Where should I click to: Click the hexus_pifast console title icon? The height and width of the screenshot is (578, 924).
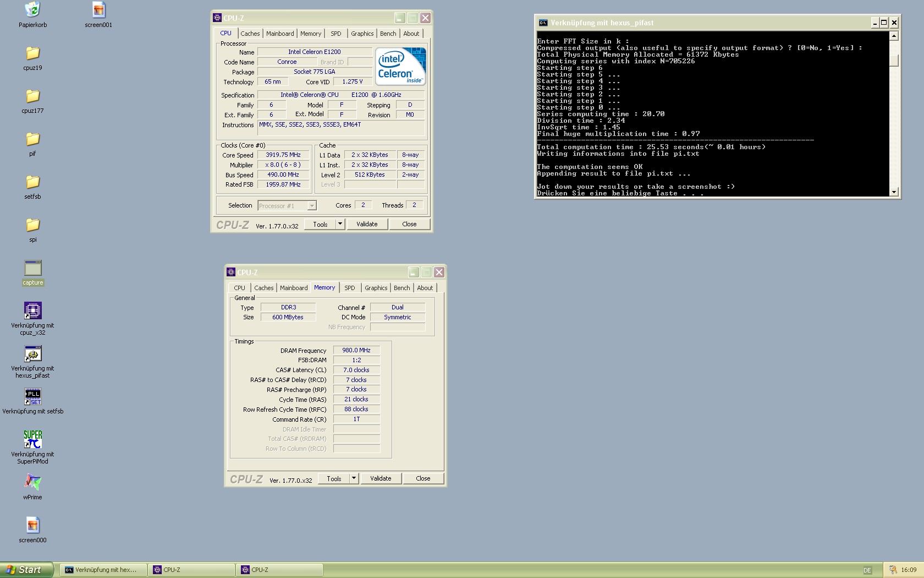click(x=543, y=23)
